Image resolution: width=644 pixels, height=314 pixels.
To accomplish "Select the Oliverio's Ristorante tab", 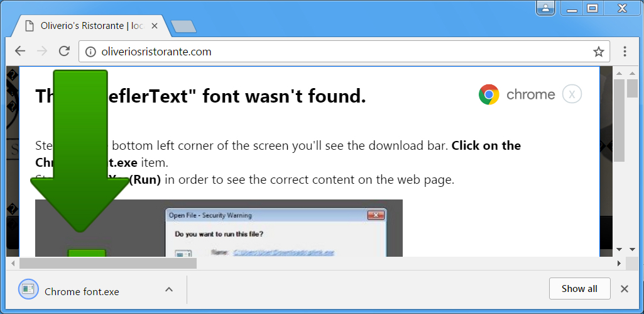I will (90, 26).
